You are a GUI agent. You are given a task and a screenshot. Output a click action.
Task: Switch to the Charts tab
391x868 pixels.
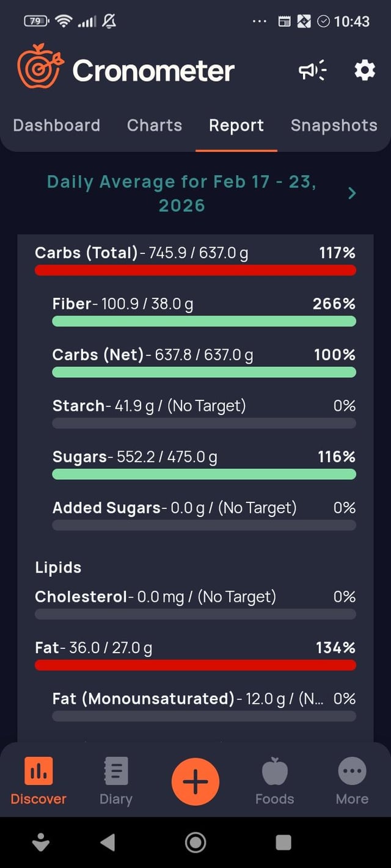(x=155, y=126)
